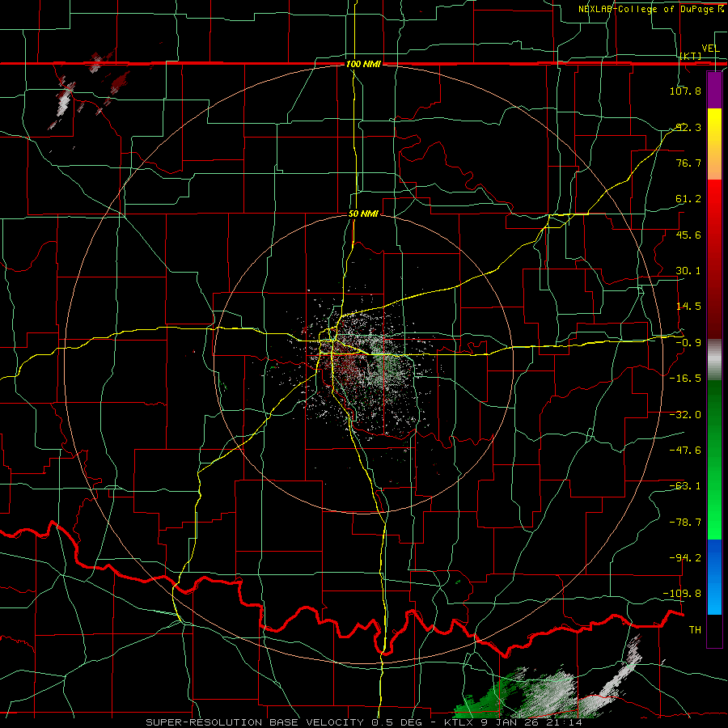Click the Super-Resolution Base Velocity caption

point(365,722)
